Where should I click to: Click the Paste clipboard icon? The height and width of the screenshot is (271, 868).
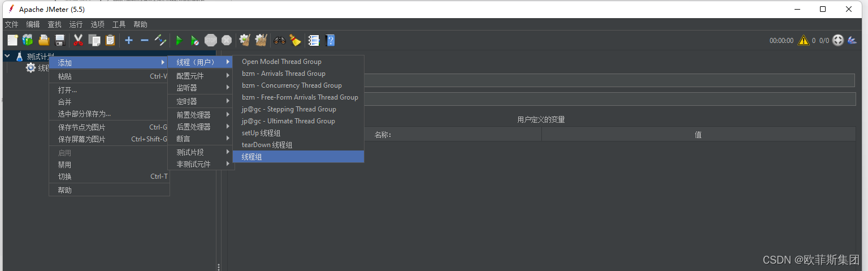tap(110, 40)
